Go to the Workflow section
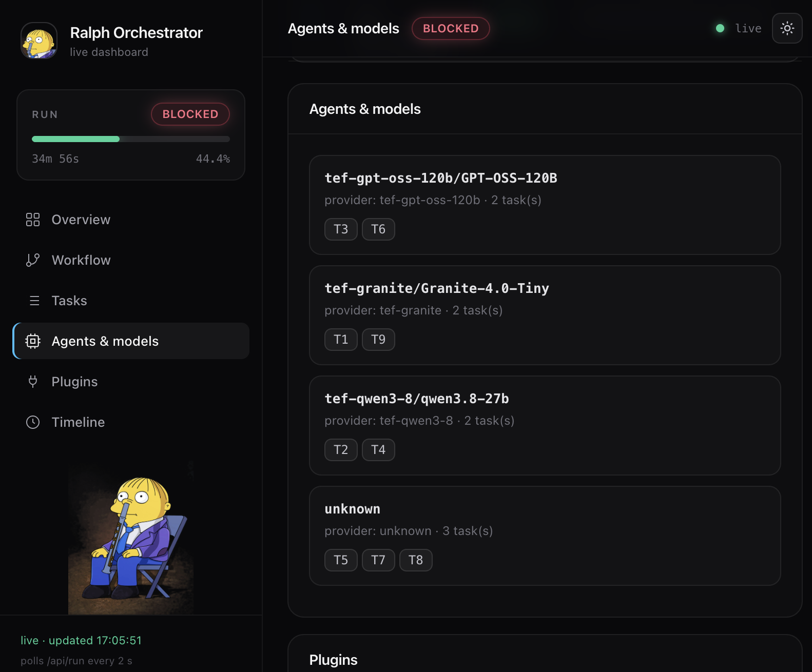The image size is (812, 672). tap(131, 260)
